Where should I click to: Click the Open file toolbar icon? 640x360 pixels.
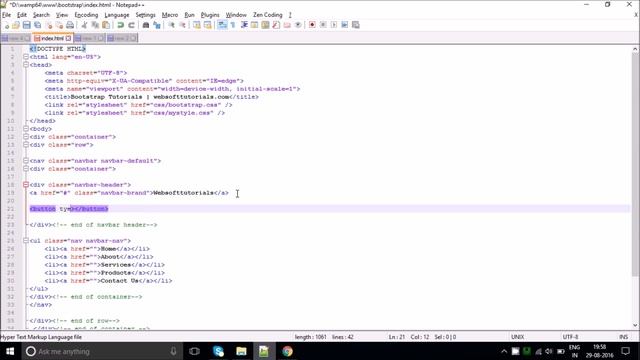click(x=16, y=25)
